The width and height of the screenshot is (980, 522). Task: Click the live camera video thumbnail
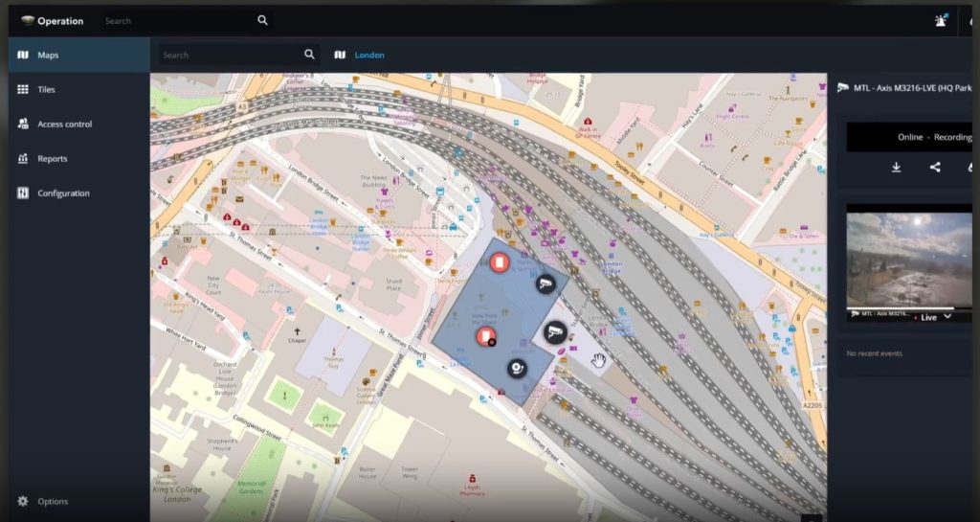pyautogui.click(x=909, y=259)
